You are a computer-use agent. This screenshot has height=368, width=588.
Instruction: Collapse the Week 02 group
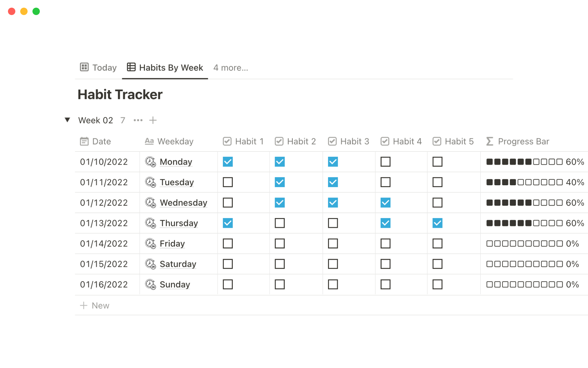tap(67, 120)
